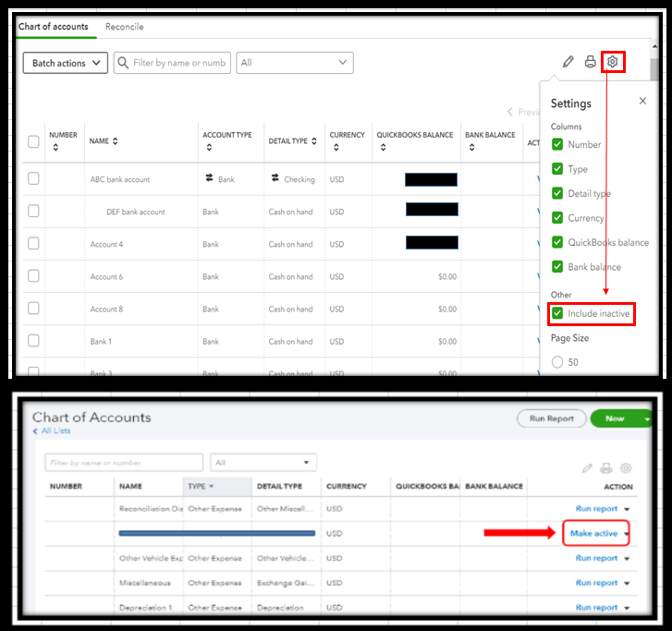Click the Make active link
This screenshot has height=631, width=672.
pyautogui.click(x=593, y=533)
